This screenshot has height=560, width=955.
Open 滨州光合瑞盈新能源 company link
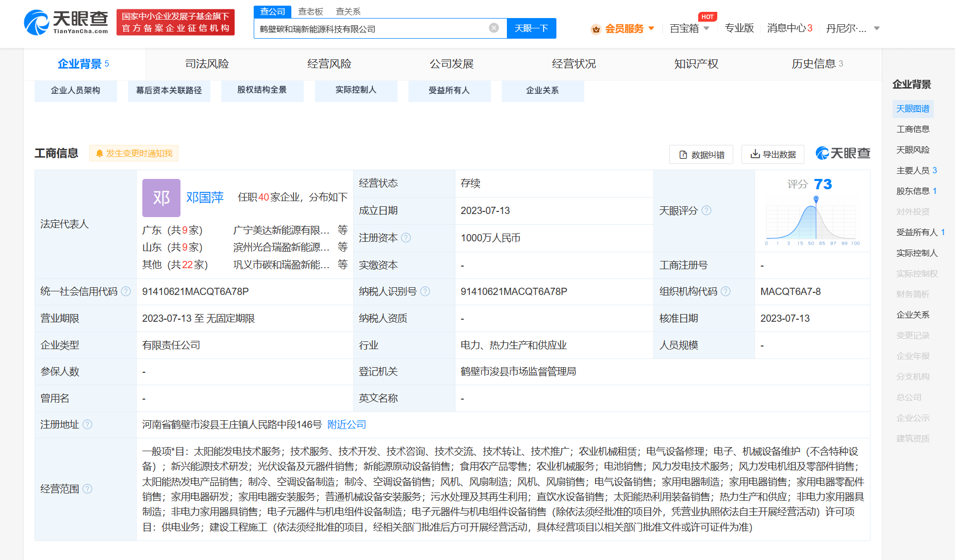(x=281, y=247)
